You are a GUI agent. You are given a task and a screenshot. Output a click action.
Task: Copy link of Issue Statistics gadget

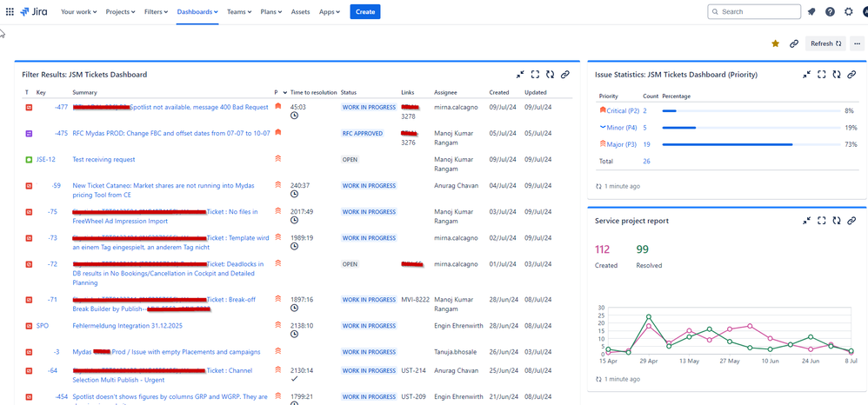(851, 74)
